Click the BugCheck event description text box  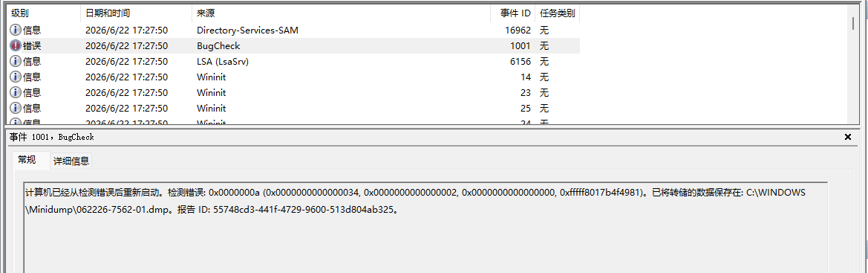(x=425, y=227)
